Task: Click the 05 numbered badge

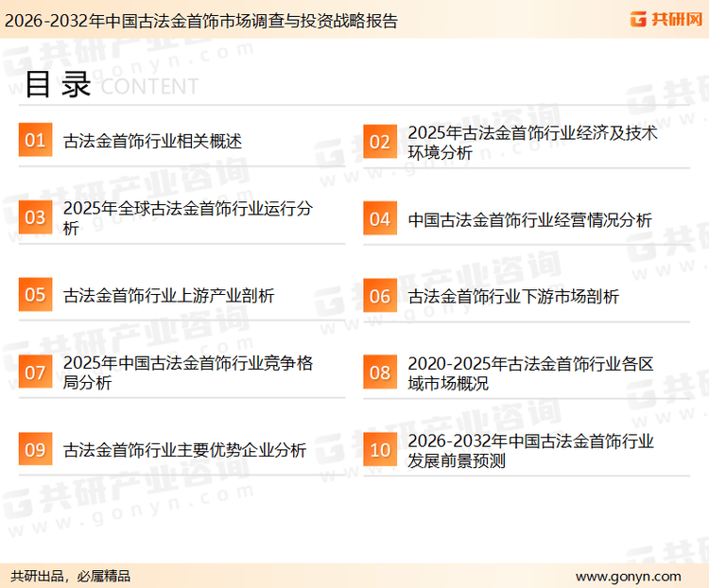Action: point(35,295)
